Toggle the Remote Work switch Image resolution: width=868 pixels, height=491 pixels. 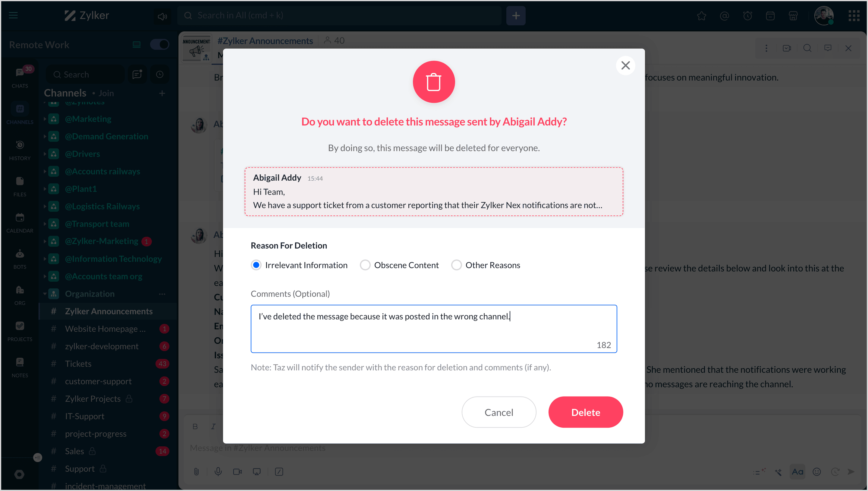click(159, 45)
